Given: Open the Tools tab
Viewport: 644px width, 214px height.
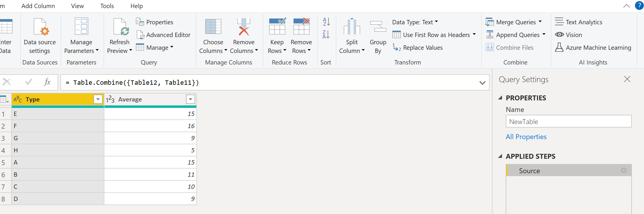Looking at the screenshot, I should [107, 6].
